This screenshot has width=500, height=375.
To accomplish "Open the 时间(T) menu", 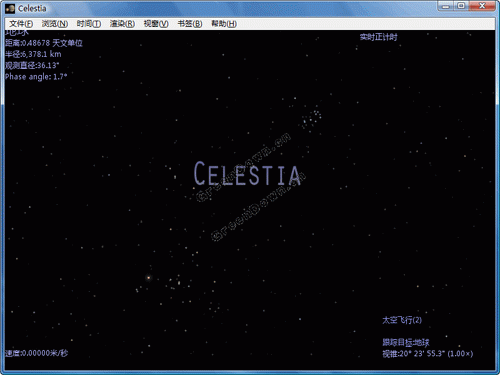I will click(x=89, y=24).
